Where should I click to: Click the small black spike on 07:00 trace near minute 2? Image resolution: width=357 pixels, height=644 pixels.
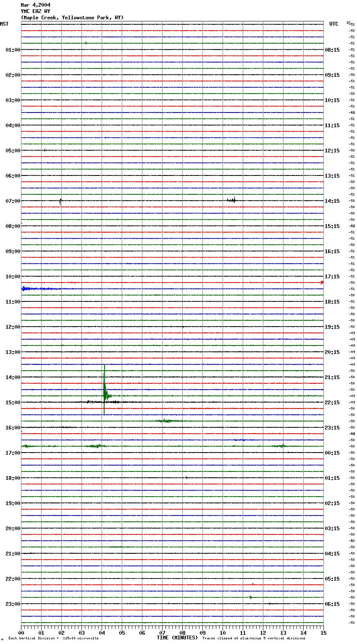point(60,202)
